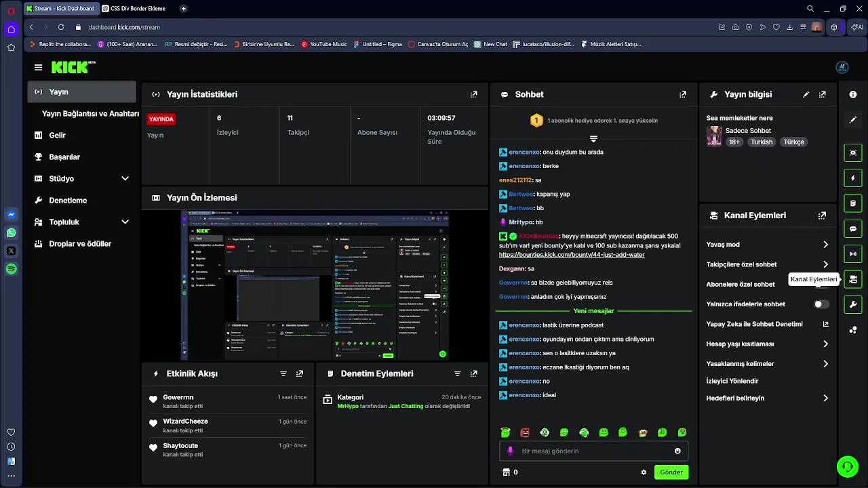Click the purple microphone identity badge
Image resolution: width=868 pixels, height=488 pixels.
pyautogui.click(x=511, y=451)
